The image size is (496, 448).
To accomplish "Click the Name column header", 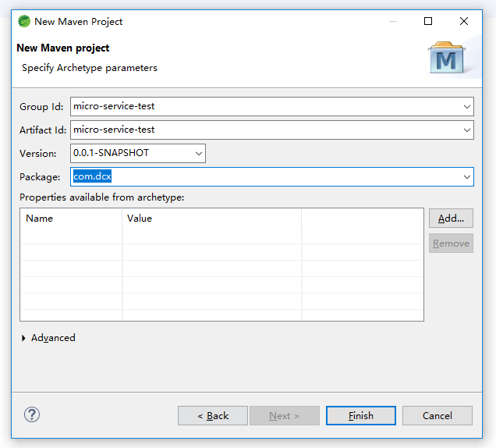I will click(x=71, y=219).
